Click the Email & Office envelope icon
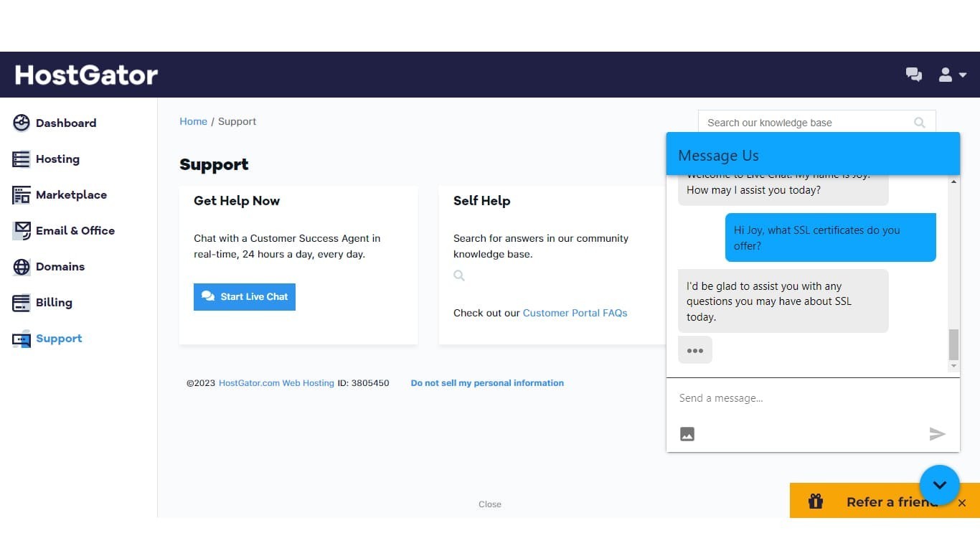The image size is (980, 551). (x=22, y=230)
